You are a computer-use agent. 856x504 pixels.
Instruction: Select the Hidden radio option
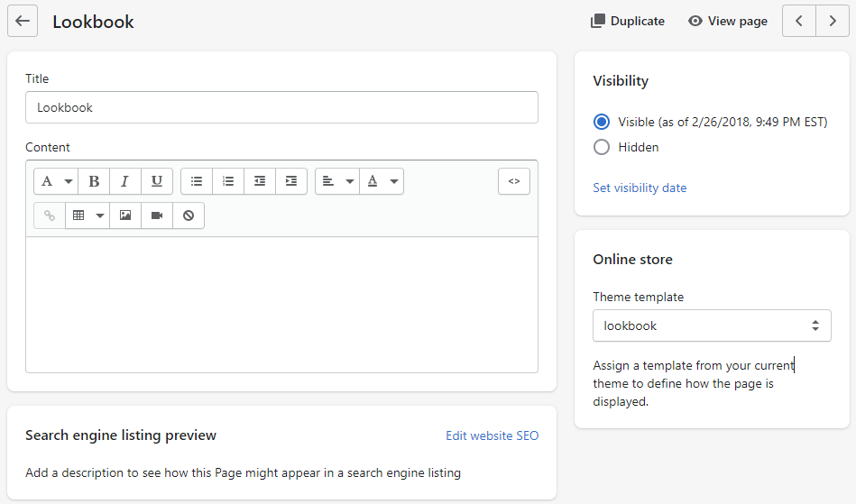coord(602,147)
